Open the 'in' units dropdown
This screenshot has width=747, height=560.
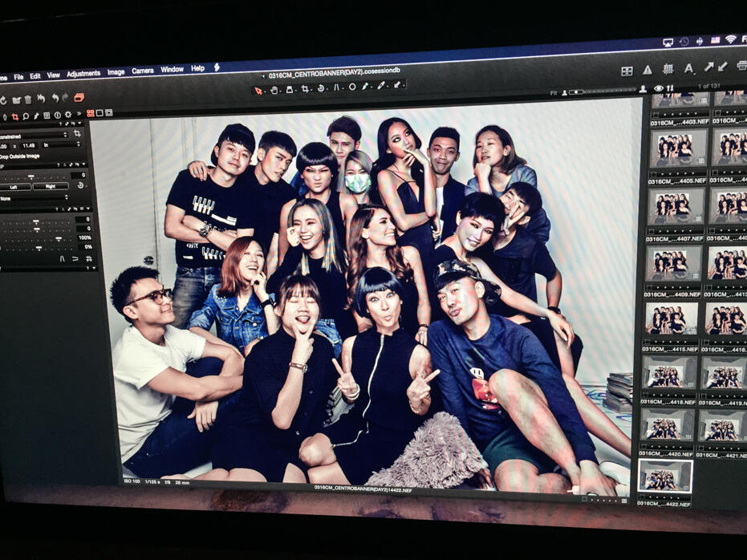tap(62, 144)
